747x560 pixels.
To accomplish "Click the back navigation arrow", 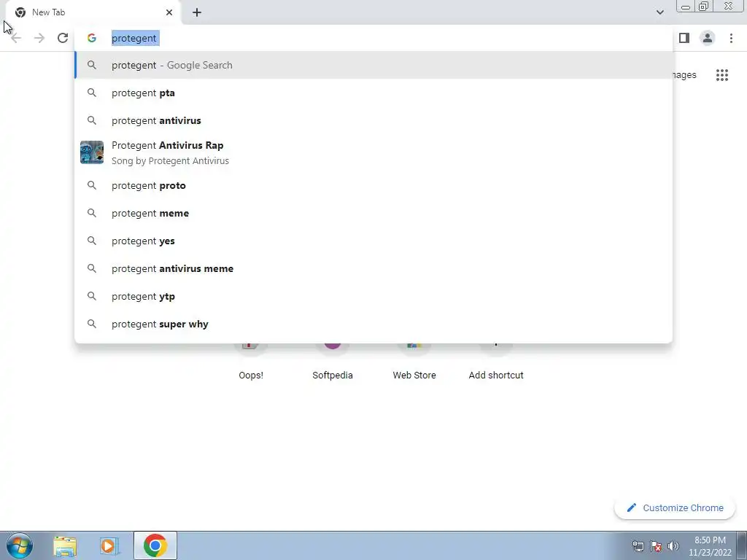I will click(16, 38).
